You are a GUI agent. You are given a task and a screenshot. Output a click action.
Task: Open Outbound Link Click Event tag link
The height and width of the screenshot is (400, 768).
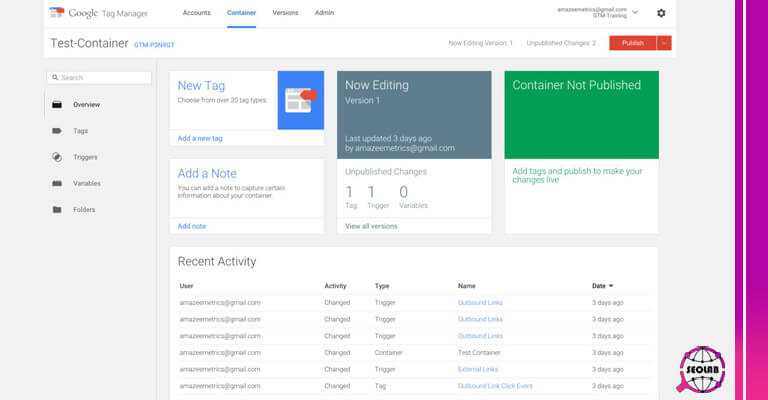coord(495,386)
